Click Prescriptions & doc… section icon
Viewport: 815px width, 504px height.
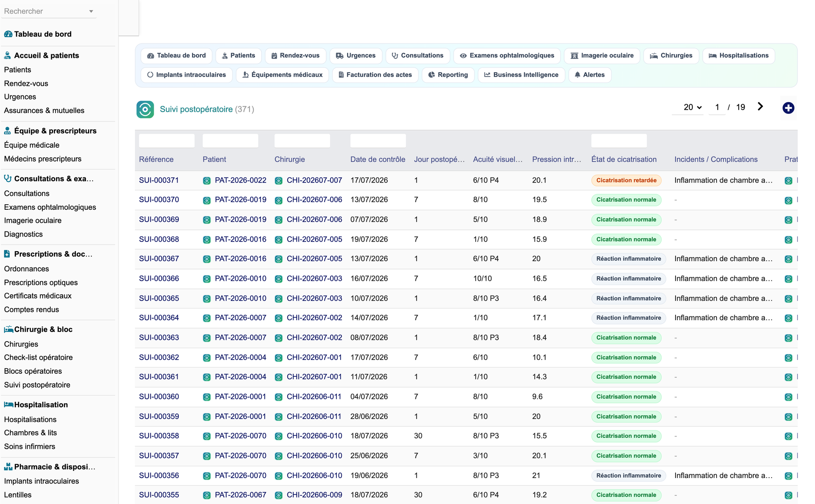point(7,254)
